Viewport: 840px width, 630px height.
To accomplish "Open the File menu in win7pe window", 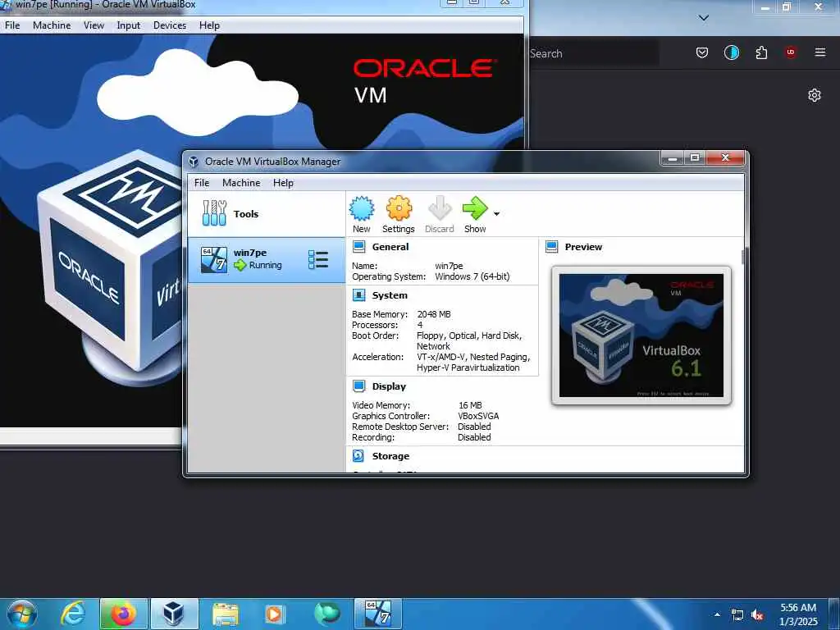I will pos(11,25).
